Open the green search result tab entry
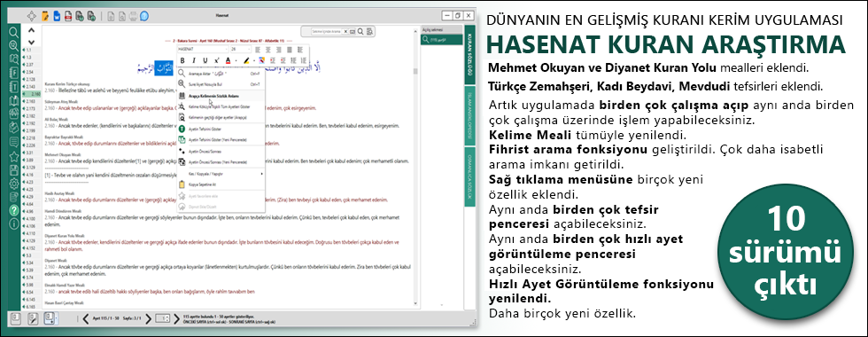868x337 pixels. (x=441, y=40)
